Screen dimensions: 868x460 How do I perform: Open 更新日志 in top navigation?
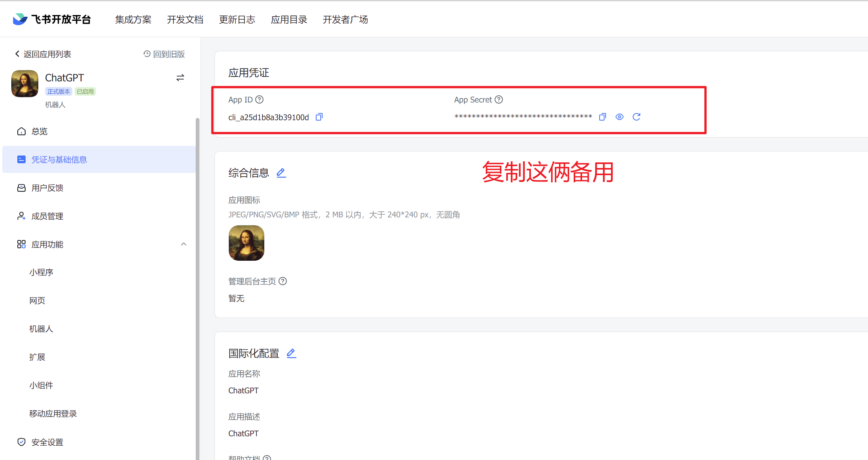pos(237,20)
